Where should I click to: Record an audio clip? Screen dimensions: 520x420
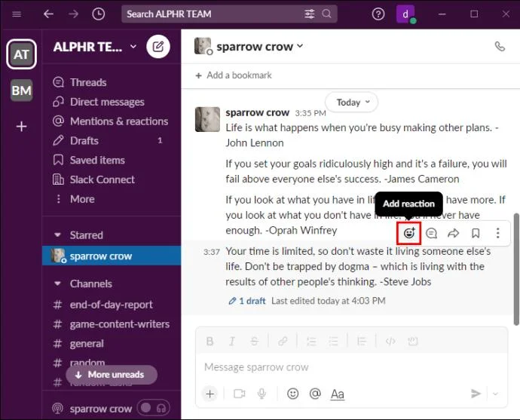point(262,394)
